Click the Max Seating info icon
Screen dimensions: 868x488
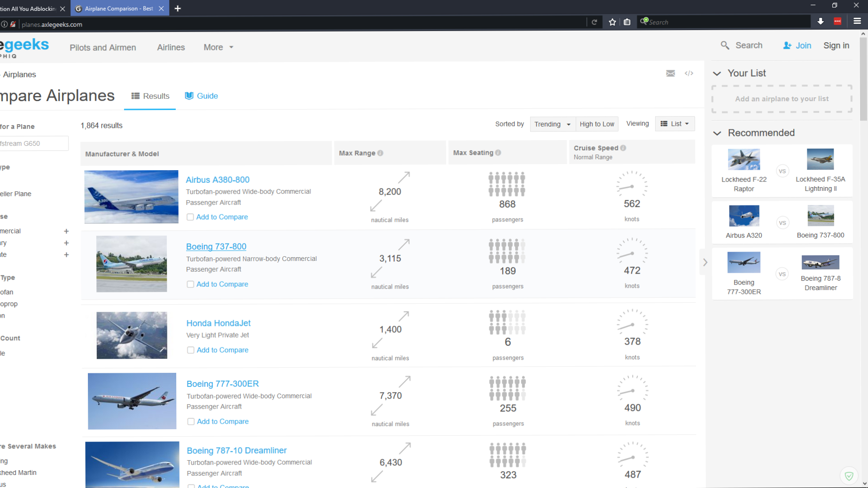point(498,153)
